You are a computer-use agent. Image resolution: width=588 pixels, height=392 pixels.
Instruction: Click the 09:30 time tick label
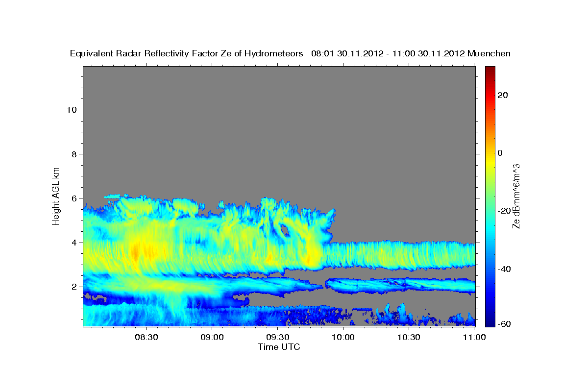277,337
